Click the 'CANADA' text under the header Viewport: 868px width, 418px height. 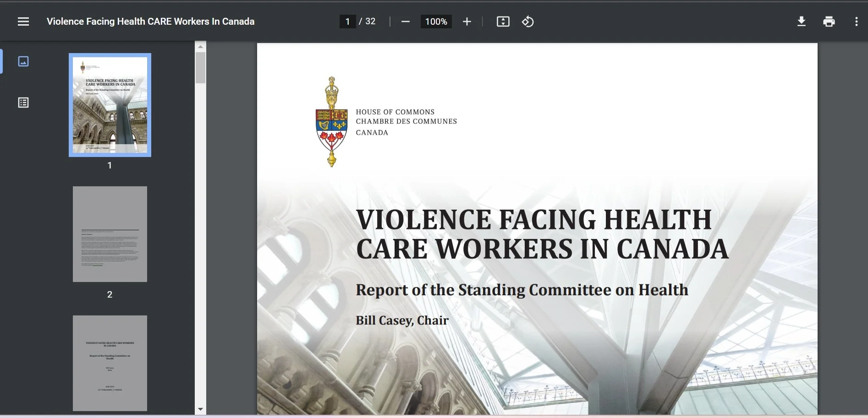pyautogui.click(x=372, y=133)
